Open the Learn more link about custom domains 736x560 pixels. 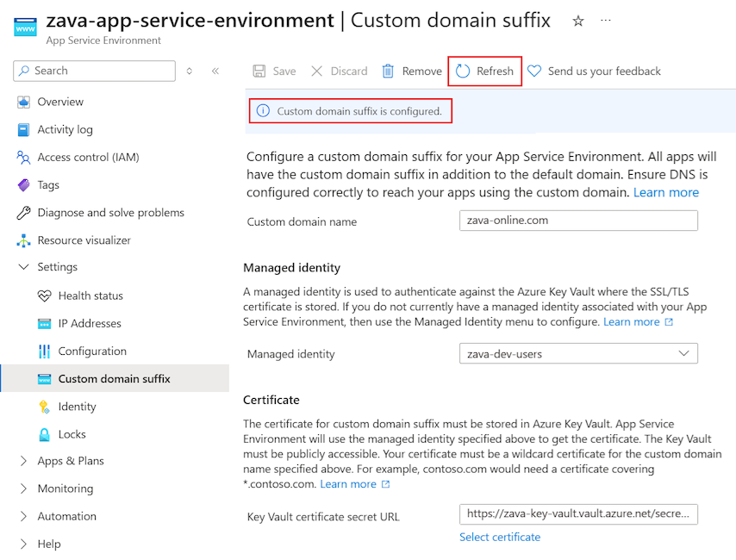coord(665,192)
